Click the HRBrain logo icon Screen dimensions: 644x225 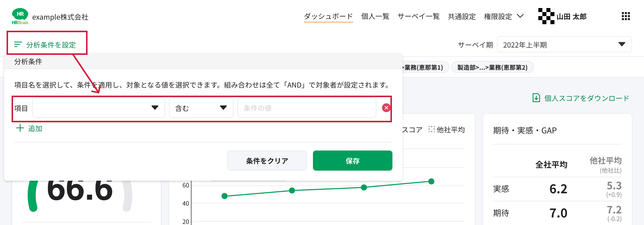[20, 16]
